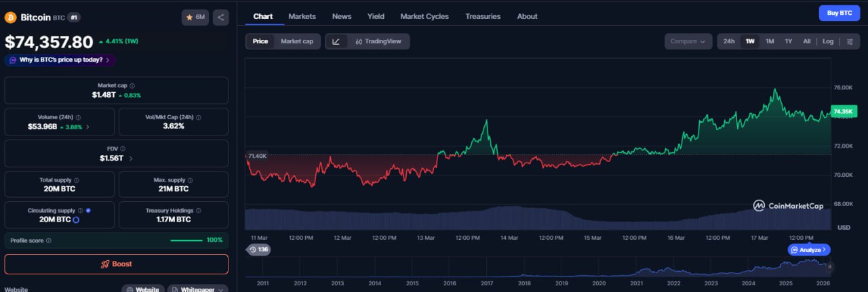Click the Market cap info icon

click(x=132, y=86)
